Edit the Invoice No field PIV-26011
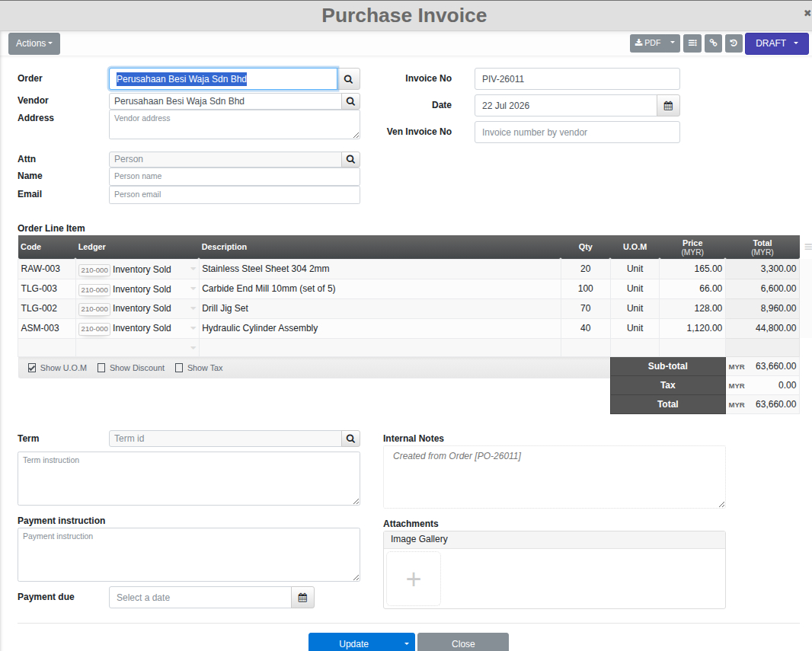The height and width of the screenshot is (651, 812). tap(577, 79)
